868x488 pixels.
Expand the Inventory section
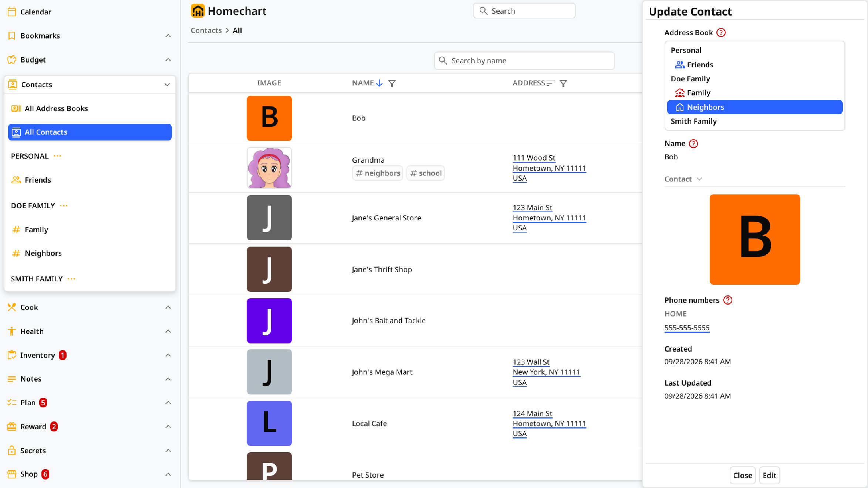point(168,355)
